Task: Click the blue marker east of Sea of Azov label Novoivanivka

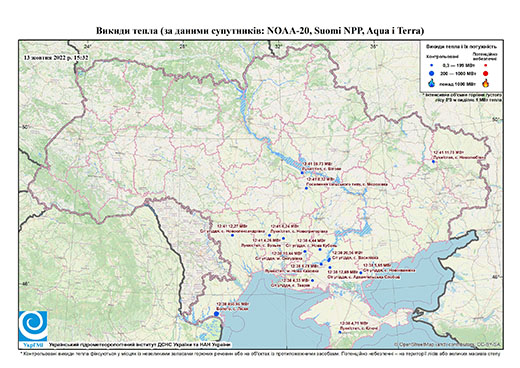Action: (x=361, y=273)
